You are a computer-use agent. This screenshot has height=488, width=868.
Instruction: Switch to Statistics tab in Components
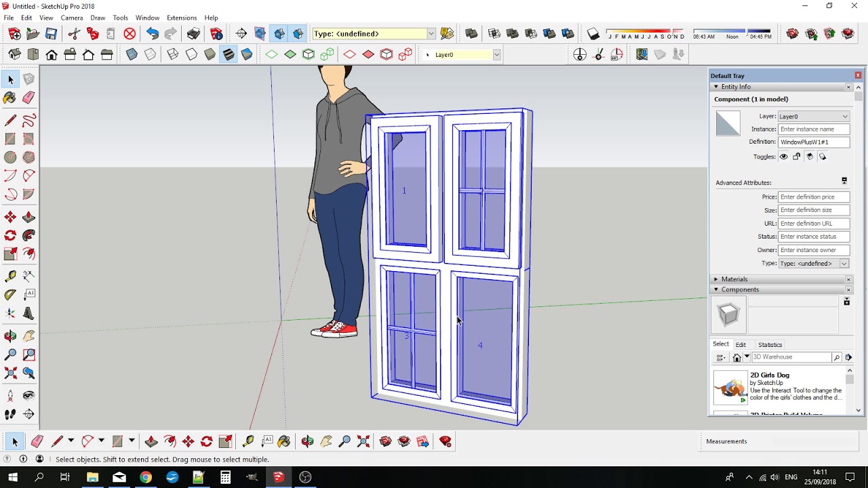(770, 344)
